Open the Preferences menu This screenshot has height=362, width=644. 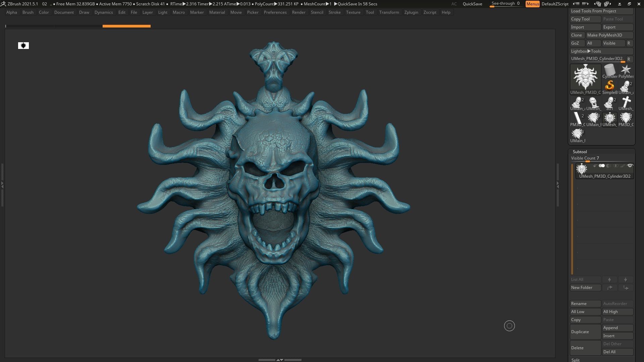point(275,12)
